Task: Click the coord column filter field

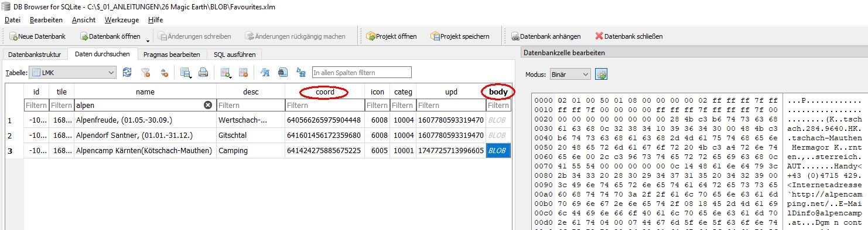Action: pyautogui.click(x=326, y=106)
